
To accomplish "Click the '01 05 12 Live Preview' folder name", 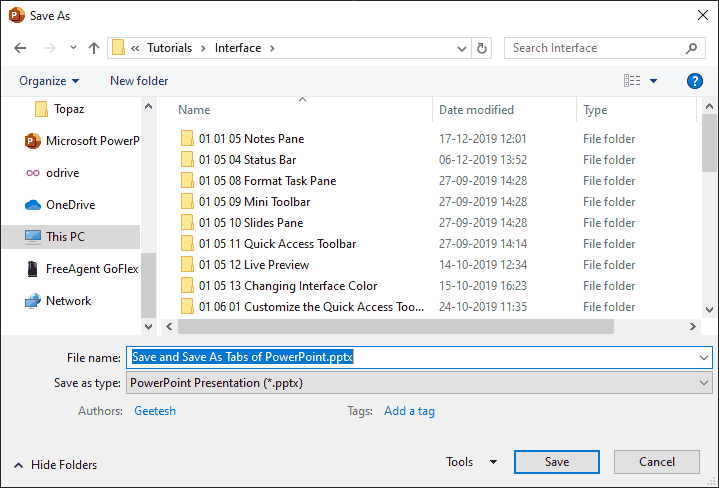I will (x=254, y=265).
